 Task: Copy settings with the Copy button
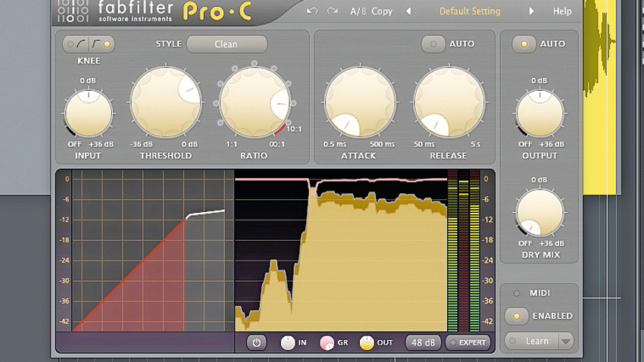[382, 11]
